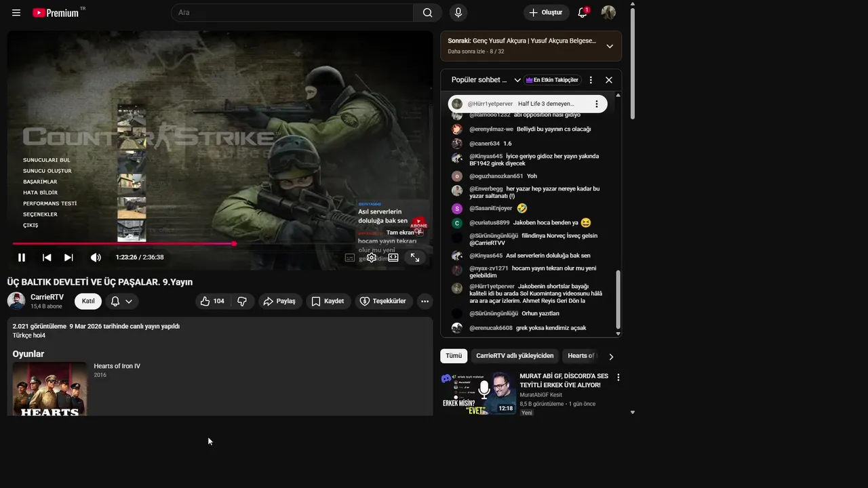Viewport: 868px width, 488px height.
Task: Click Paylaş share button
Action: [280, 301]
